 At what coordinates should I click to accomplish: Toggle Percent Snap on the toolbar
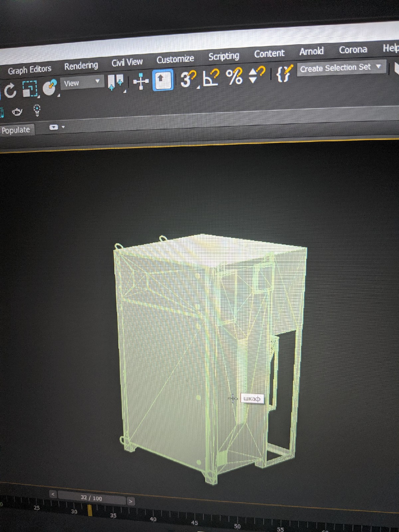coord(234,76)
